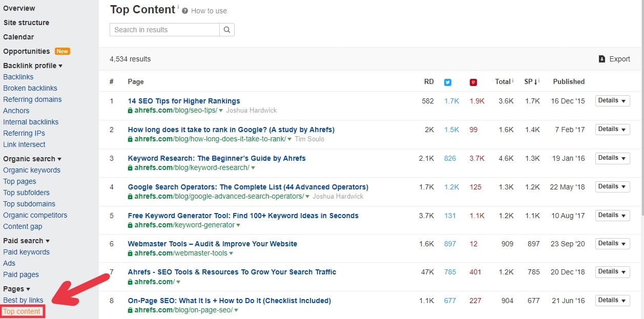Open Calendar in the sidebar
The width and height of the screenshot is (644, 319).
tap(18, 37)
